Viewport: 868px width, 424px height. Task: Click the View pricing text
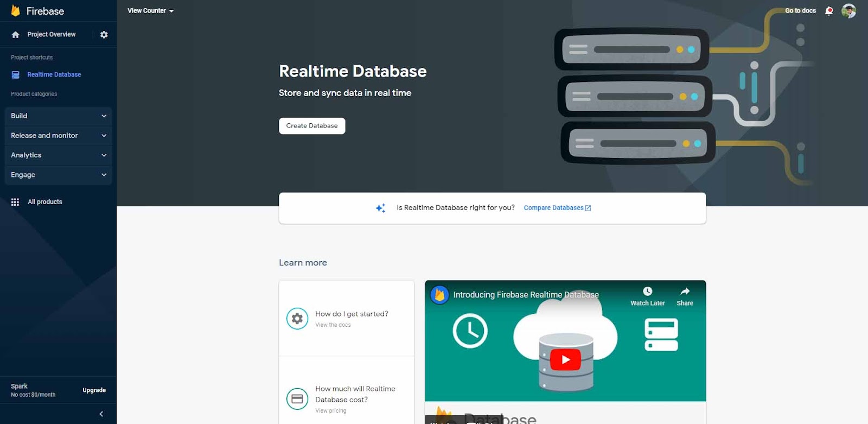[x=331, y=411]
